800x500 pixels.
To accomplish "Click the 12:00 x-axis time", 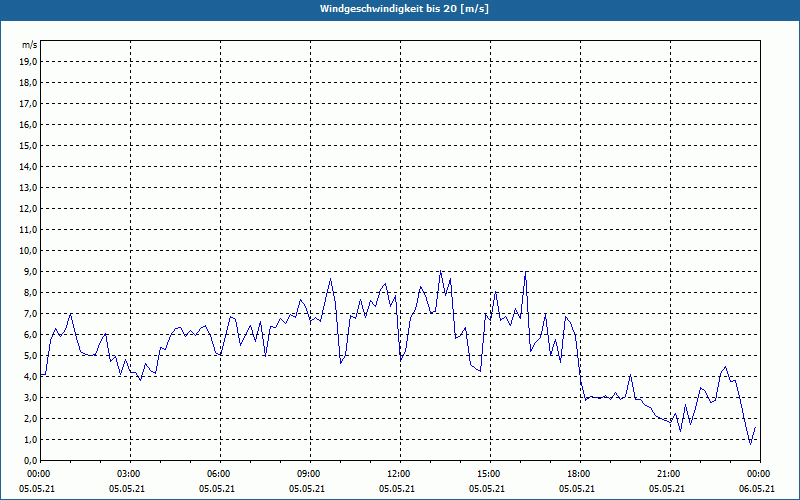I will click(x=398, y=474).
